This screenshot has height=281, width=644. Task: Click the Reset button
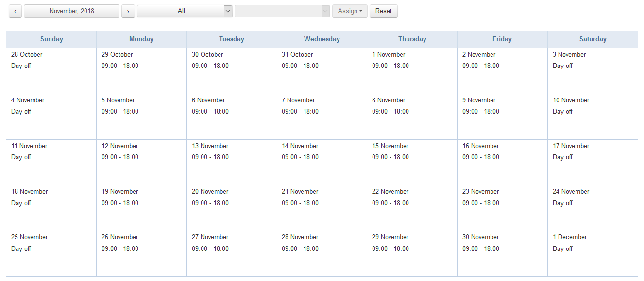click(x=383, y=11)
